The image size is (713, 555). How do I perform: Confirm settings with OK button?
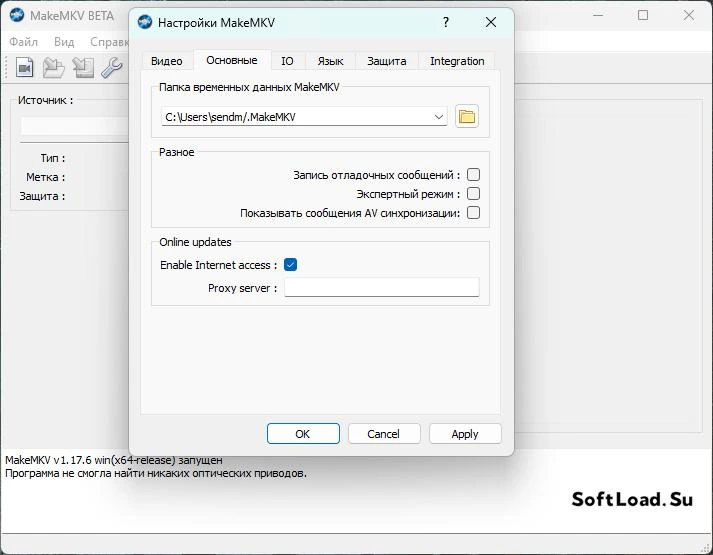coord(303,434)
